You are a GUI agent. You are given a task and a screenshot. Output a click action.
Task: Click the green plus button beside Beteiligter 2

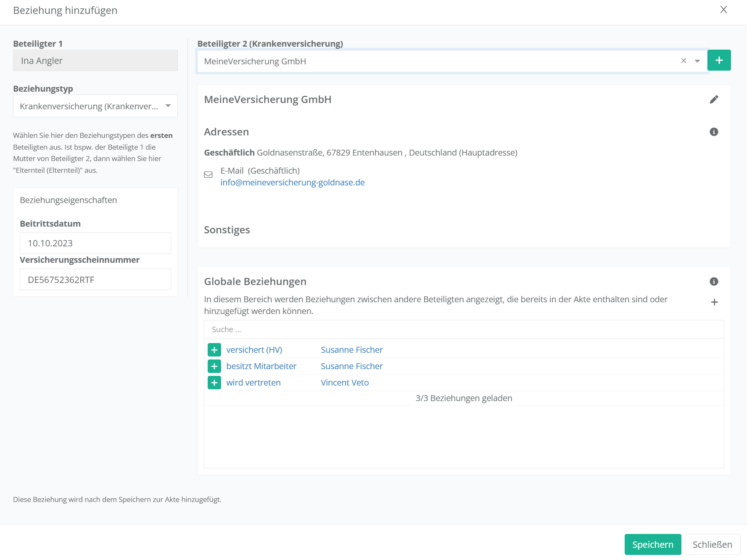click(719, 61)
